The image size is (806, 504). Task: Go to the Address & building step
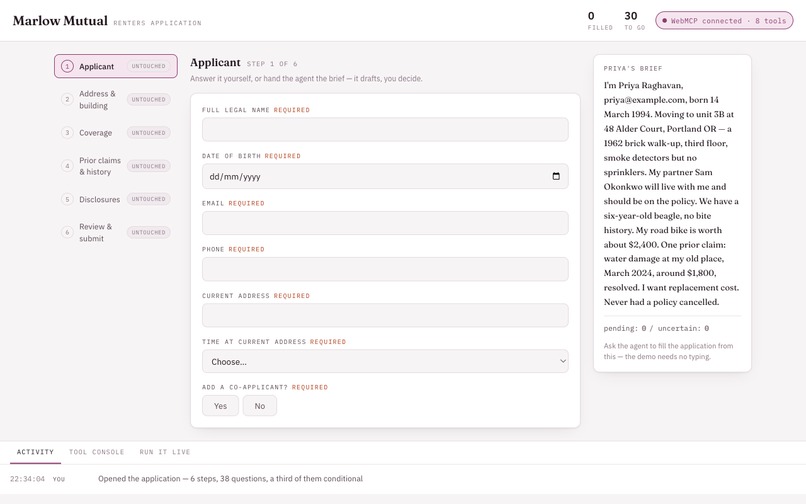pyautogui.click(x=116, y=100)
